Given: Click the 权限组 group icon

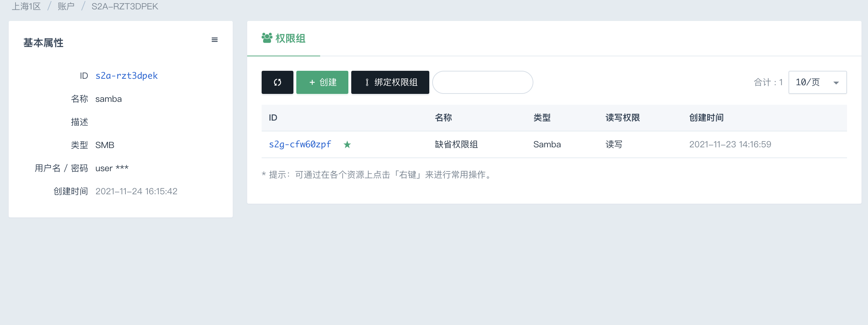Looking at the screenshot, I should click(x=267, y=38).
